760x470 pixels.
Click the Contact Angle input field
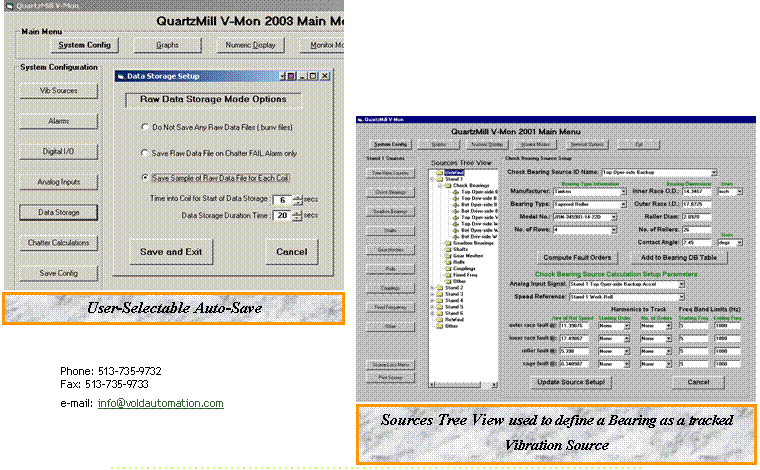coord(697,242)
